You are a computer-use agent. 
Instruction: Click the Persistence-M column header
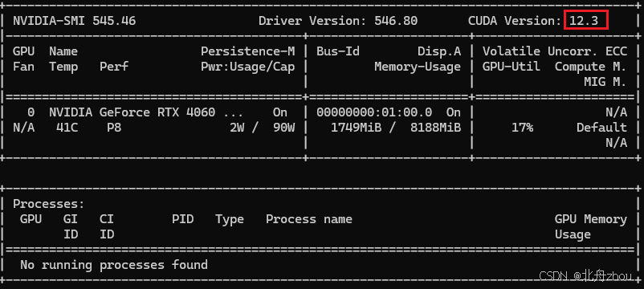point(247,51)
